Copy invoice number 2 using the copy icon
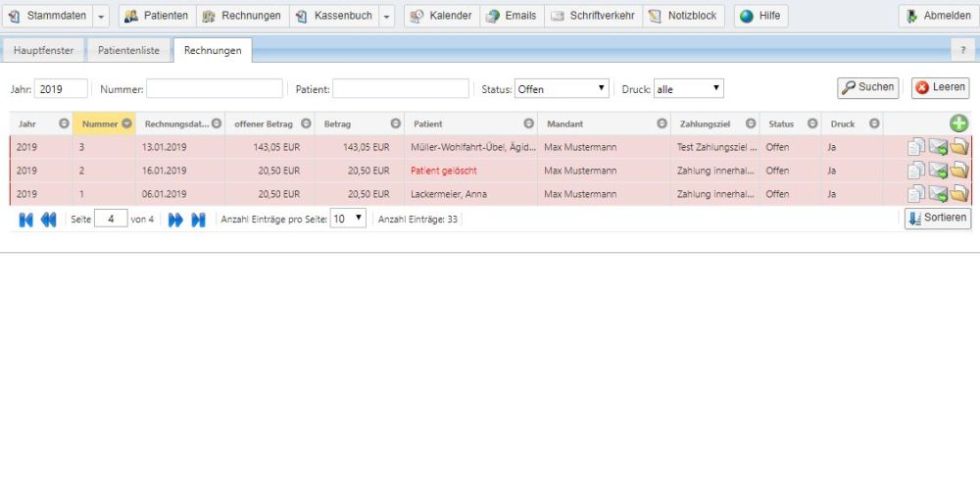 click(x=916, y=171)
